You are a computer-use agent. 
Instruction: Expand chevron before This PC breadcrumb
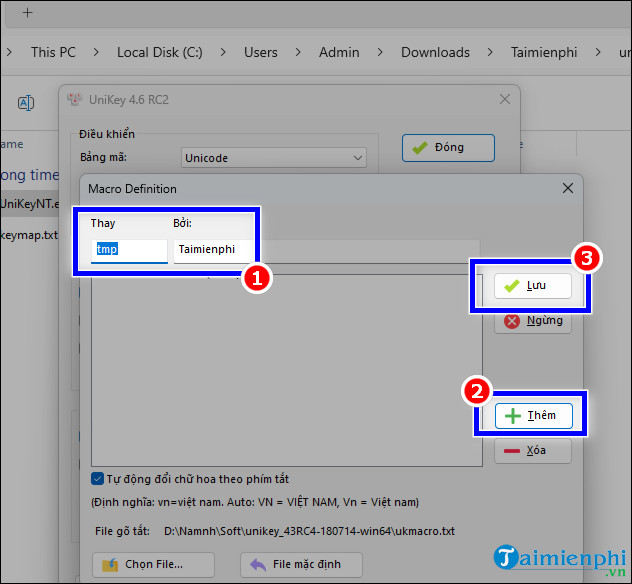9,52
